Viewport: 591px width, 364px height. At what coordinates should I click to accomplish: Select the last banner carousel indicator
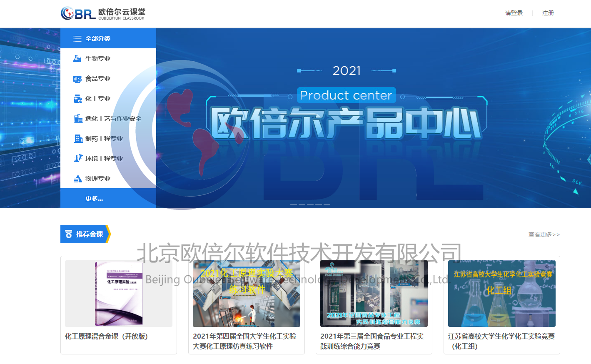pos(327,204)
